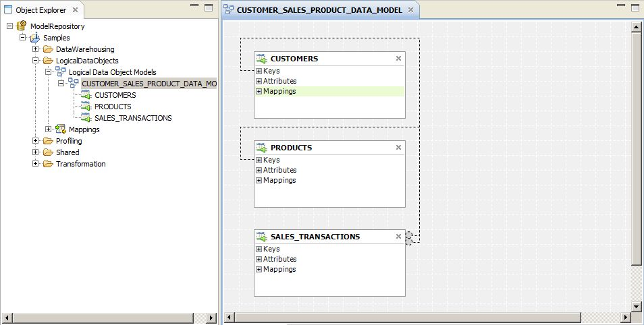This screenshot has height=325, width=644.
Task: Expand Mappings section in SALES_TRANSACTIONS box
Action: (x=259, y=270)
